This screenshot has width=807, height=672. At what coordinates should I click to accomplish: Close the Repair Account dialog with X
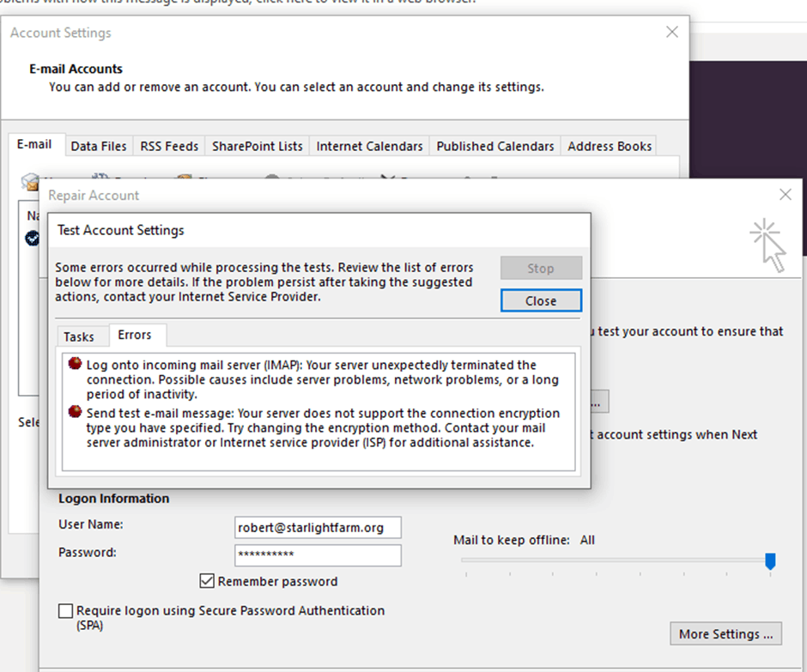[x=786, y=195]
